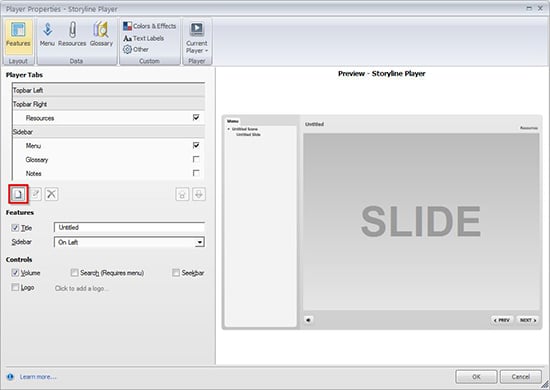
Task: Enable the Glossary sidebar checkbox
Action: [x=196, y=159]
